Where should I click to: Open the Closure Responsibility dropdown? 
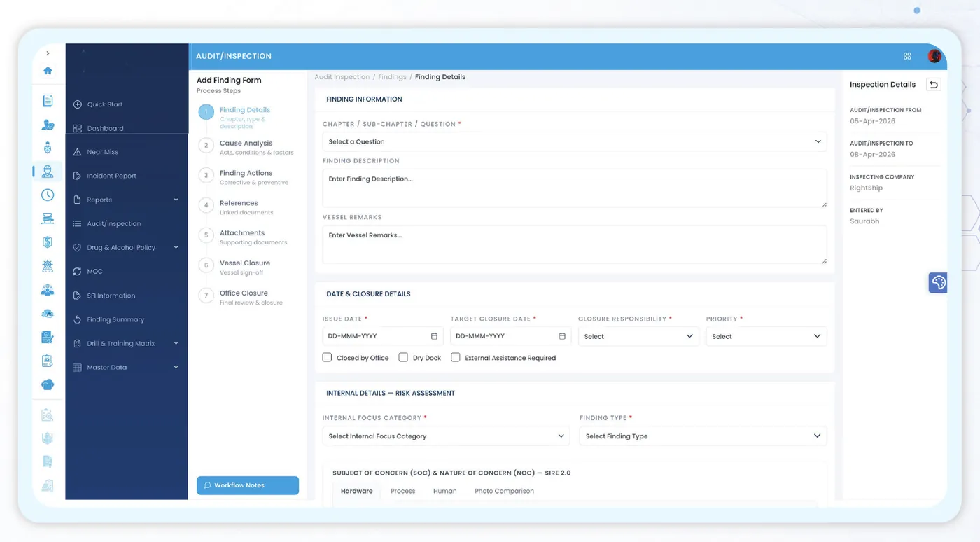(x=638, y=336)
